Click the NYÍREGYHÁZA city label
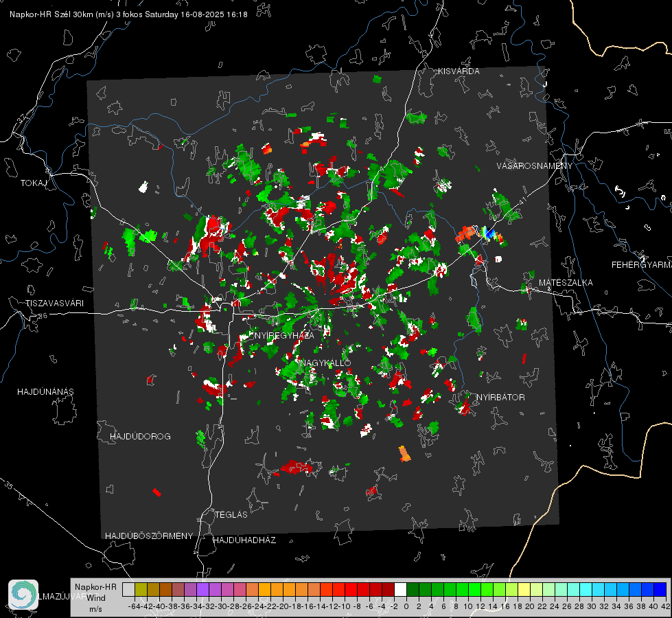672x618 pixels. tap(284, 335)
